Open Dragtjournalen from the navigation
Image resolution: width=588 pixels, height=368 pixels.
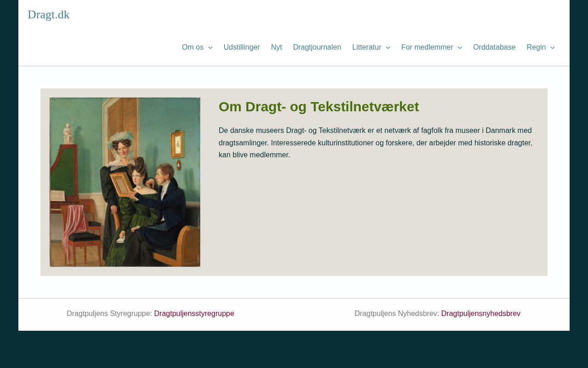click(317, 47)
